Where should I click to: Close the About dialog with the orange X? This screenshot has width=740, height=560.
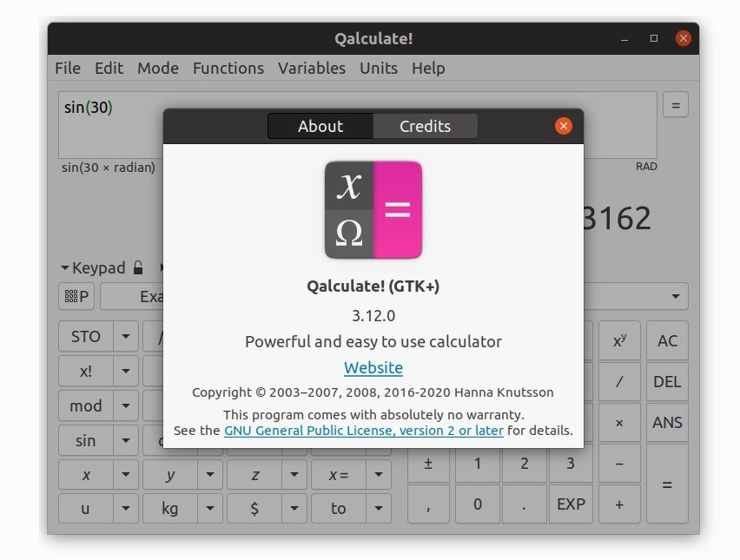click(x=564, y=126)
